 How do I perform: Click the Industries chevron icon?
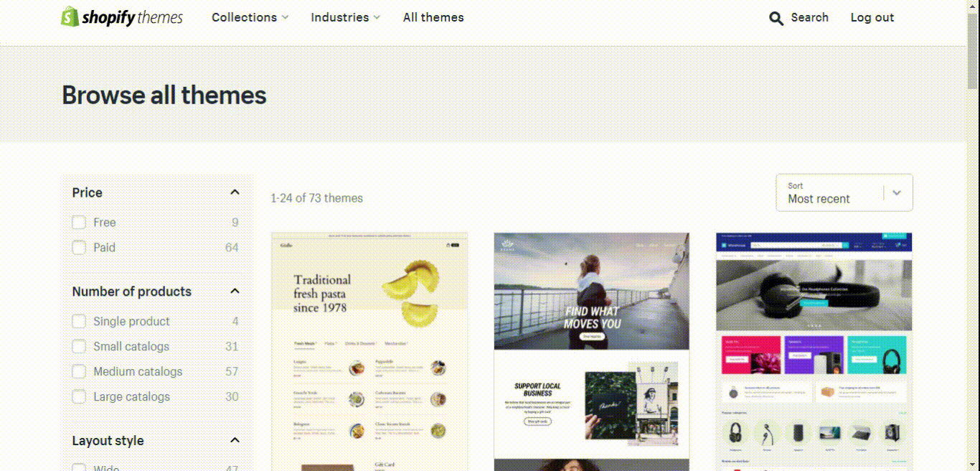pyautogui.click(x=377, y=17)
